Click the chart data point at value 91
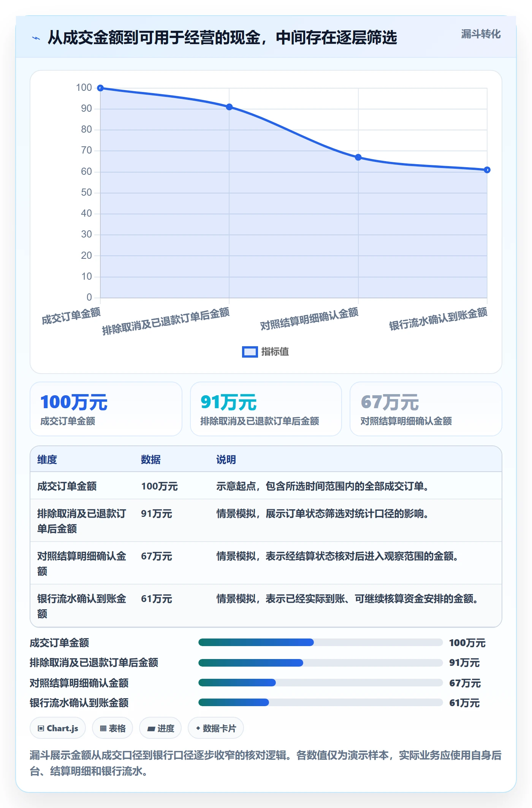 [229, 107]
